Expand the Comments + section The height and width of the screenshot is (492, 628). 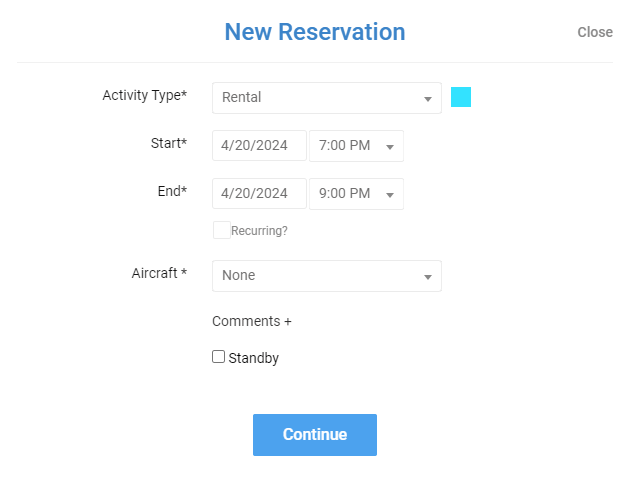pyautogui.click(x=252, y=322)
